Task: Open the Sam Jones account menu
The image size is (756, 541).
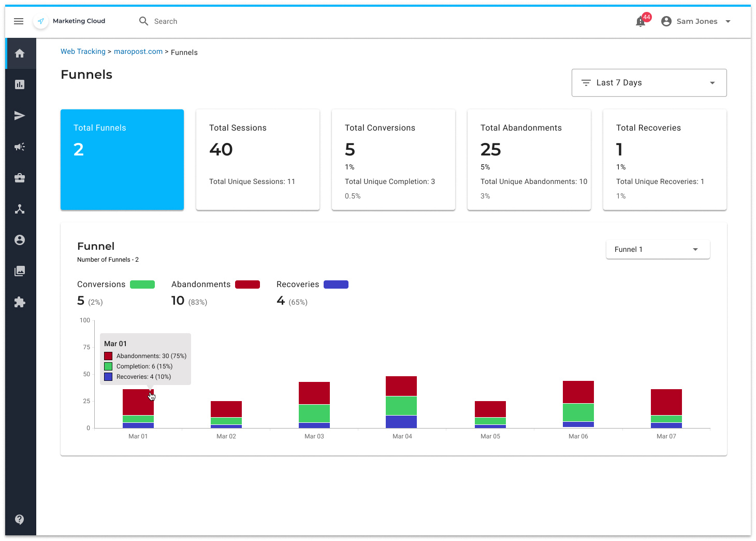Action: 696,21
